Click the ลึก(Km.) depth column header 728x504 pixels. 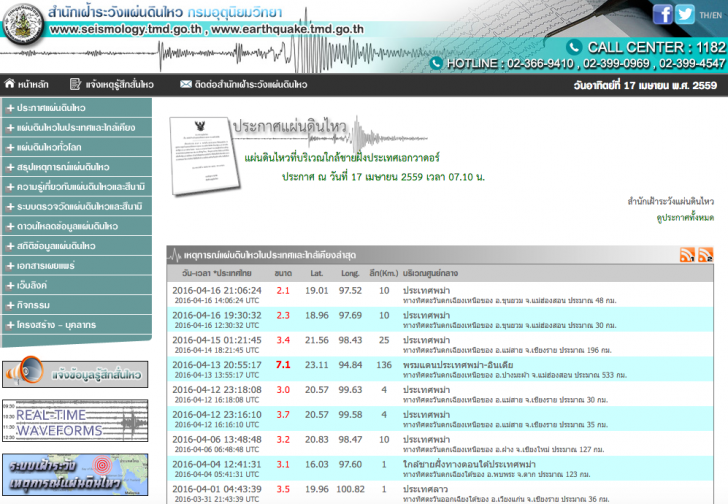[x=384, y=273]
